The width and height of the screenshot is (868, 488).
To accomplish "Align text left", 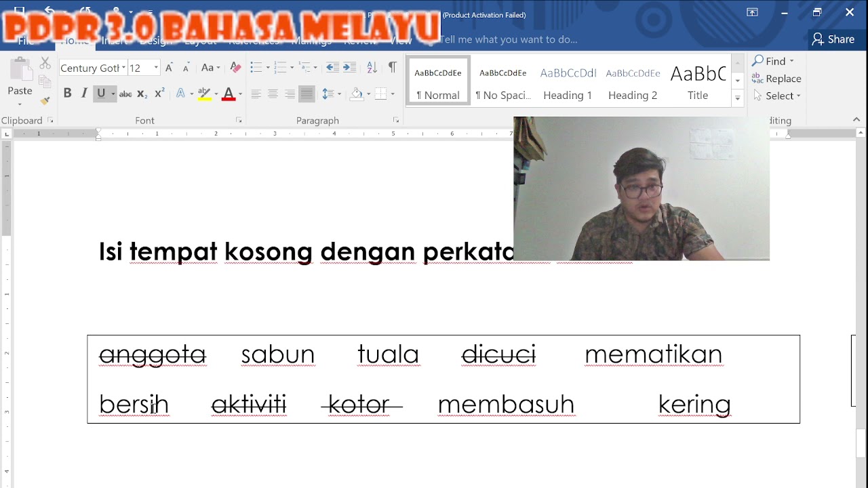I will [x=256, y=94].
